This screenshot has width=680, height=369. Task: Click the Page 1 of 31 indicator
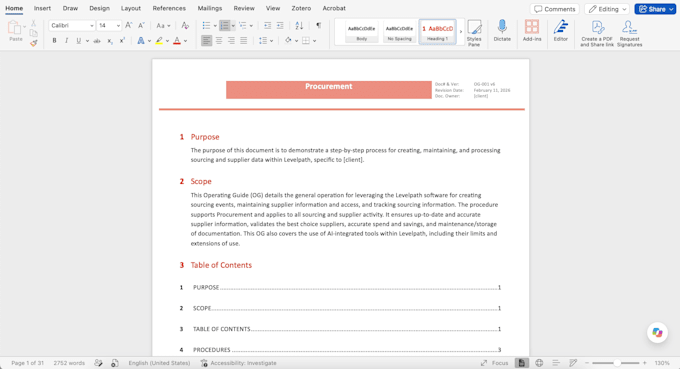27,363
